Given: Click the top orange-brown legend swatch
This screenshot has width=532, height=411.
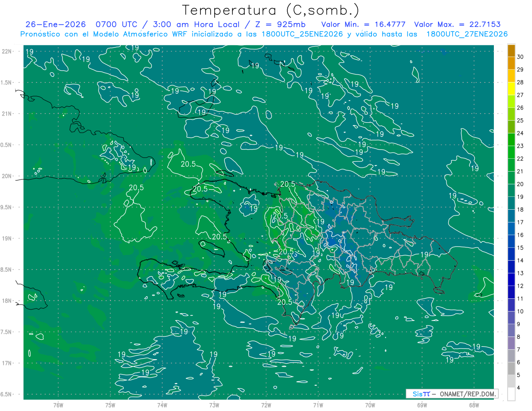Looking at the screenshot, I should pyautogui.click(x=511, y=51).
